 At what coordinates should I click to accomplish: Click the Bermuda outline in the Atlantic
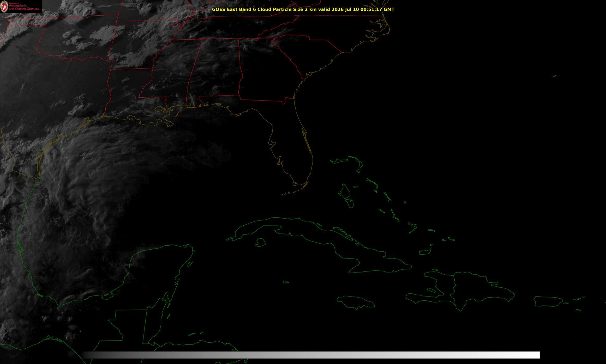554,76
